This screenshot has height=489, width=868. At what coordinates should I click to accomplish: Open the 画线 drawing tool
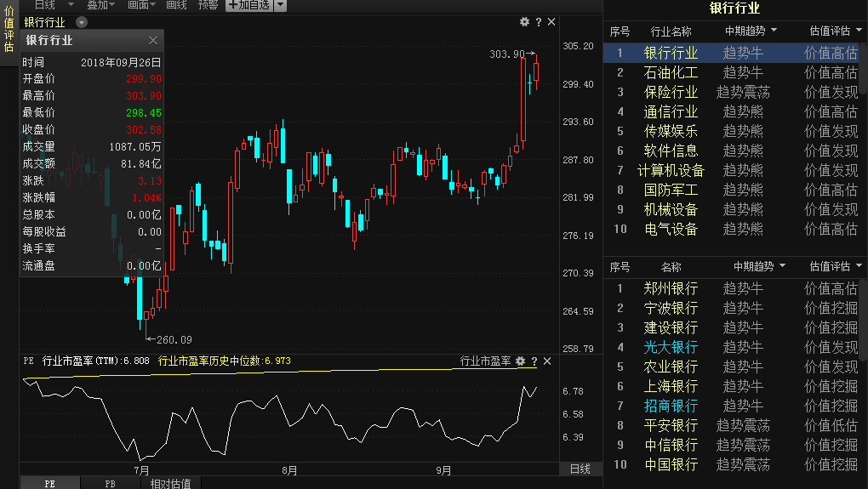(176, 5)
